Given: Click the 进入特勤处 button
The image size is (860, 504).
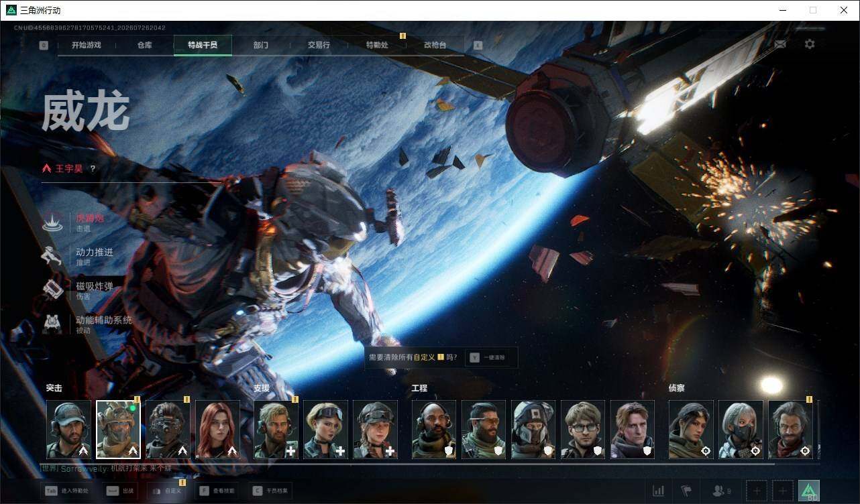Looking at the screenshot, I should pyautogui.click(x=66, y=491).
